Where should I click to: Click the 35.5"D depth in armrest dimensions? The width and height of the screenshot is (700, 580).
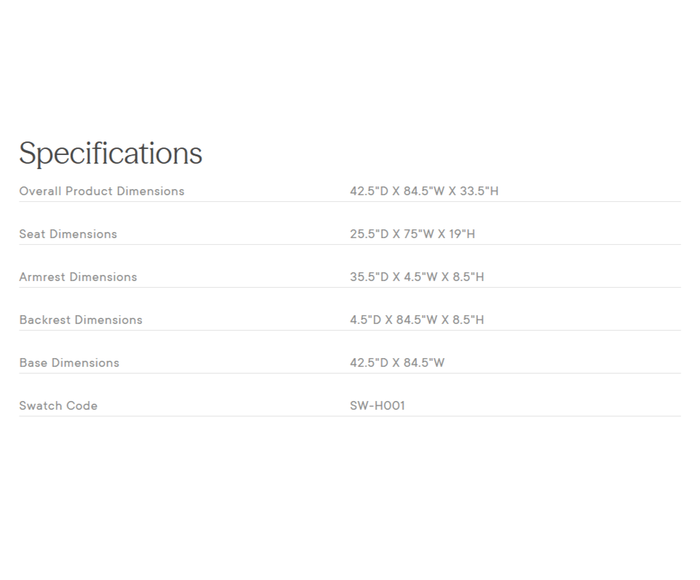[x=367, y=277]
